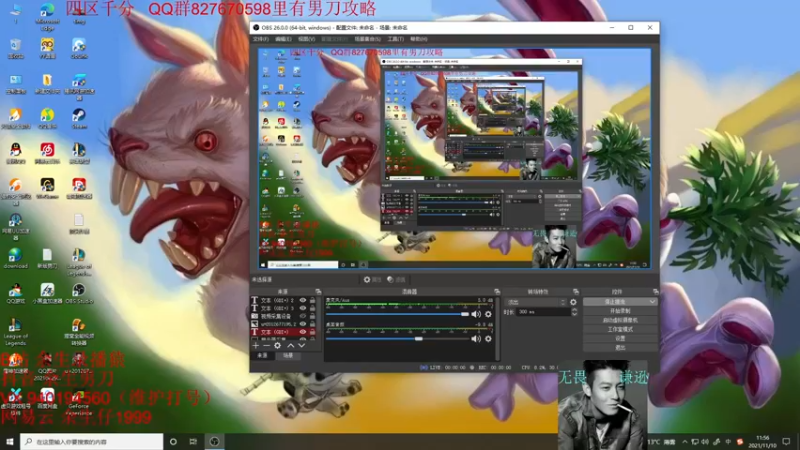Screen dimensions: 800x450
Task: Hide the 文本 (GDI+) 3 source
Action: click(303, 308)
